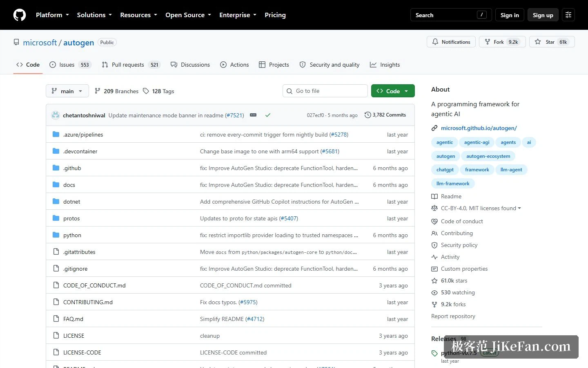Viewport: 588px width, 368px height.
Task: Select the llm-framework topic tag
Action: tap(453, 184)
